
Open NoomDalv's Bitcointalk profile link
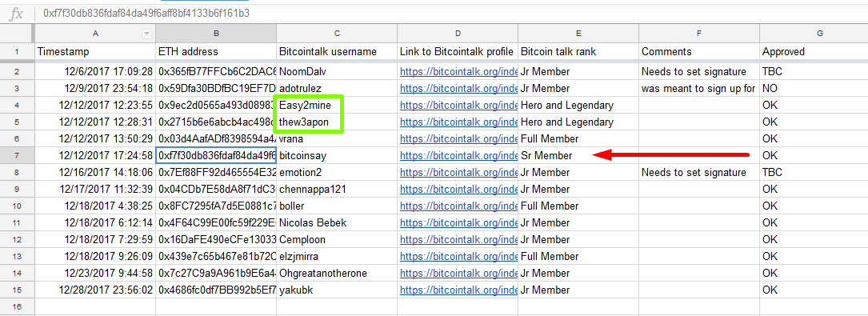pyautogui.click(x=458, y=71)
